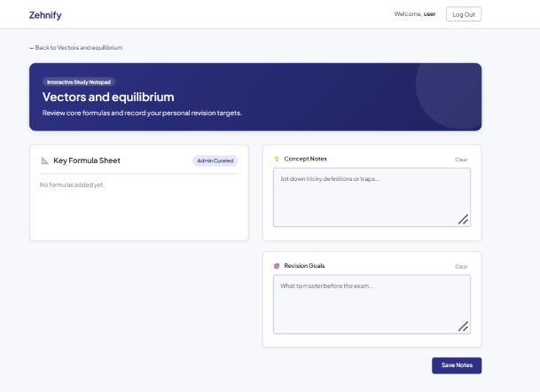Clear the Revision Goals field
Screen dimensions: 540x392
(x=461, y=267)
